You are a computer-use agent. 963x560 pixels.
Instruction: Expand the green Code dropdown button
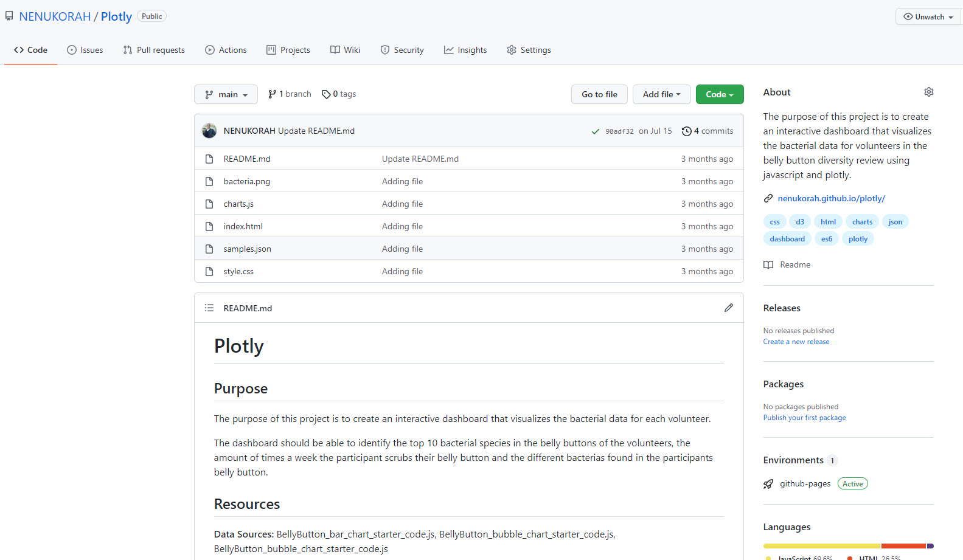click(x=719, y=94)
